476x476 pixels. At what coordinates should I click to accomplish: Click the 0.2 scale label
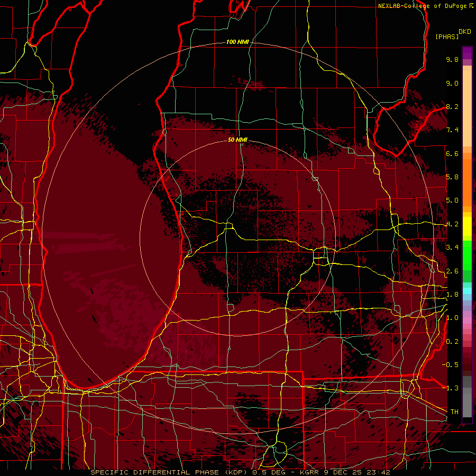(x=452, y=342)
